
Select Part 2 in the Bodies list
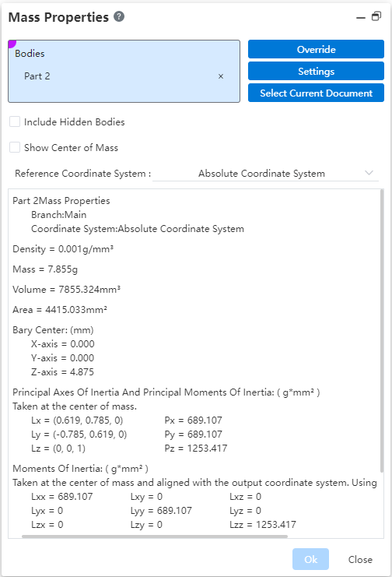click(x=37, y=76)
